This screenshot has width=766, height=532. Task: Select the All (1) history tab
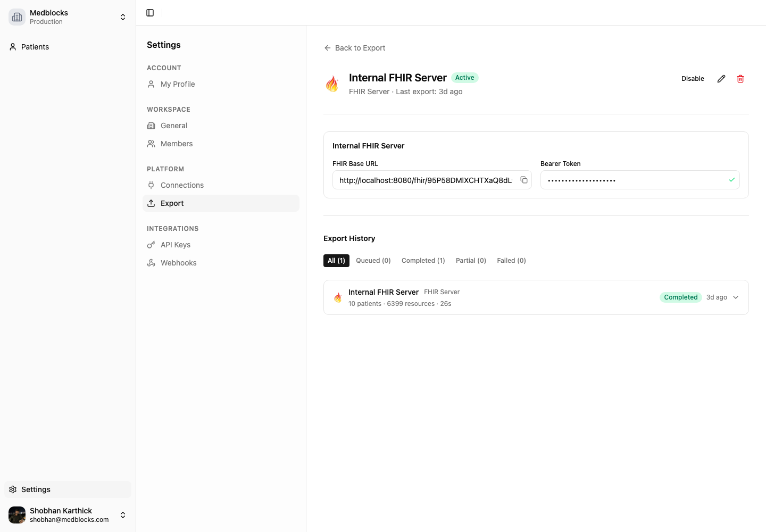click(336, 261)
